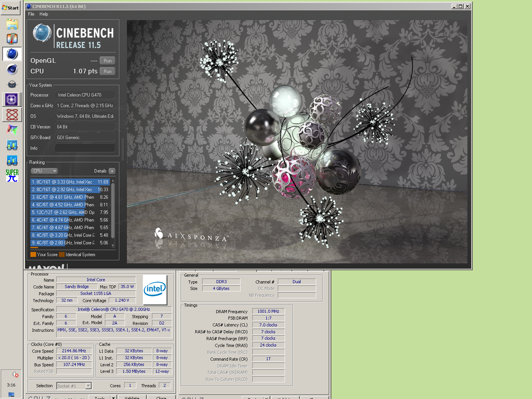Image resolution: width=532 pixels, height=399 pixels.
Task: Open the gauge-shaped benchmark taskbar icon
Action: [12, 84]
